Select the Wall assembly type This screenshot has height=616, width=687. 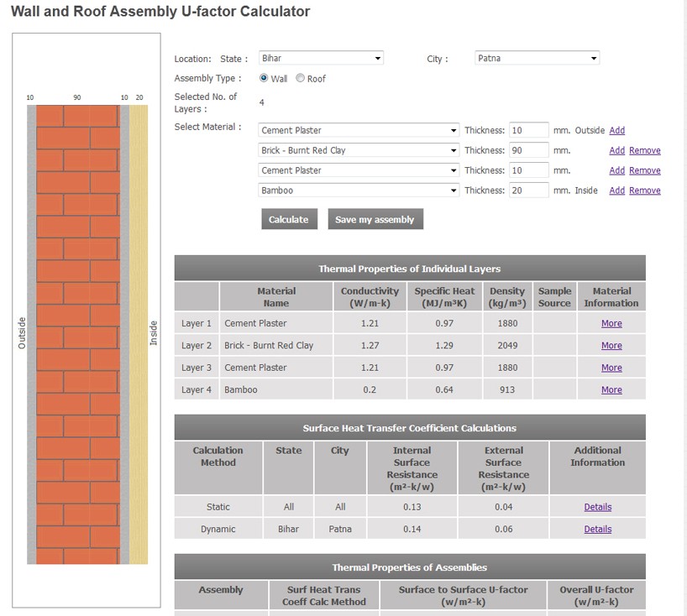pos(262,78)
